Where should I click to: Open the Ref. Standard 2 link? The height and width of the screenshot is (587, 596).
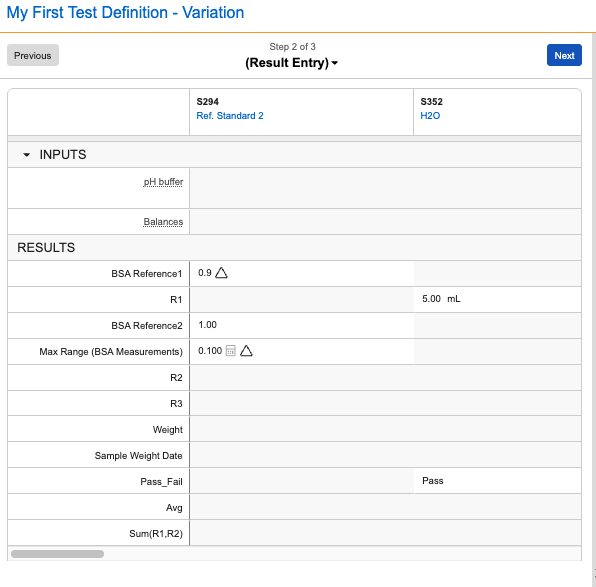(230, 116)
